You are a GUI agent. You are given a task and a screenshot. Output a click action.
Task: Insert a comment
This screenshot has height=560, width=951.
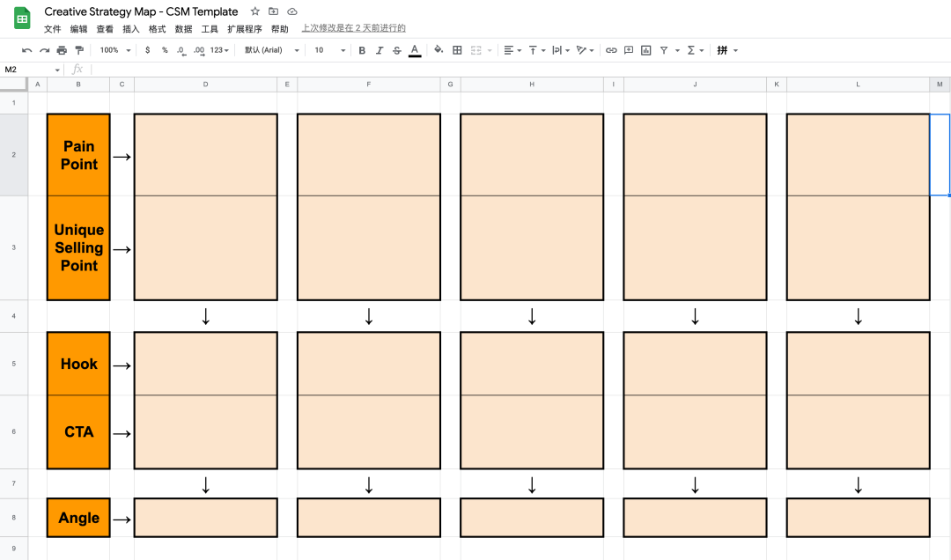(x=629, y=50)
